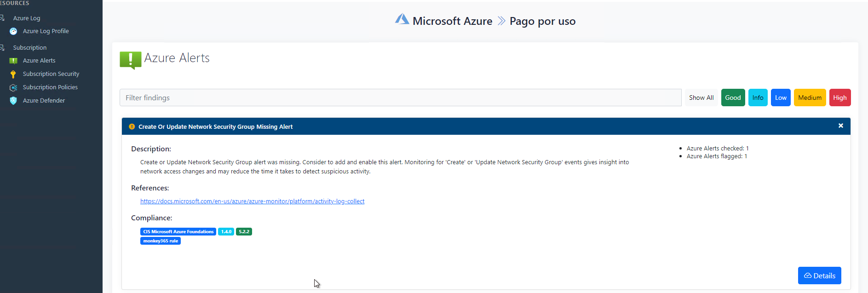Click the Azure Alerts icon in the sidebar
Viewport: 868px width, 293px height.
13,61
